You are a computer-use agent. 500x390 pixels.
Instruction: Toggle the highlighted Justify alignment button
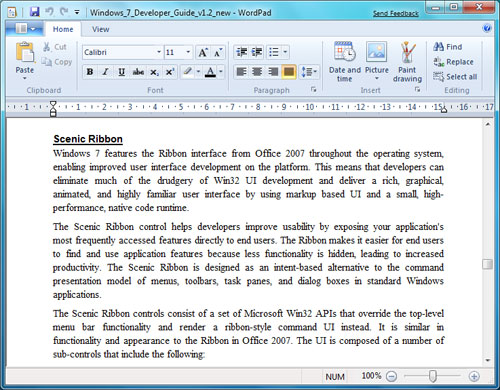(x=289, y=72)
